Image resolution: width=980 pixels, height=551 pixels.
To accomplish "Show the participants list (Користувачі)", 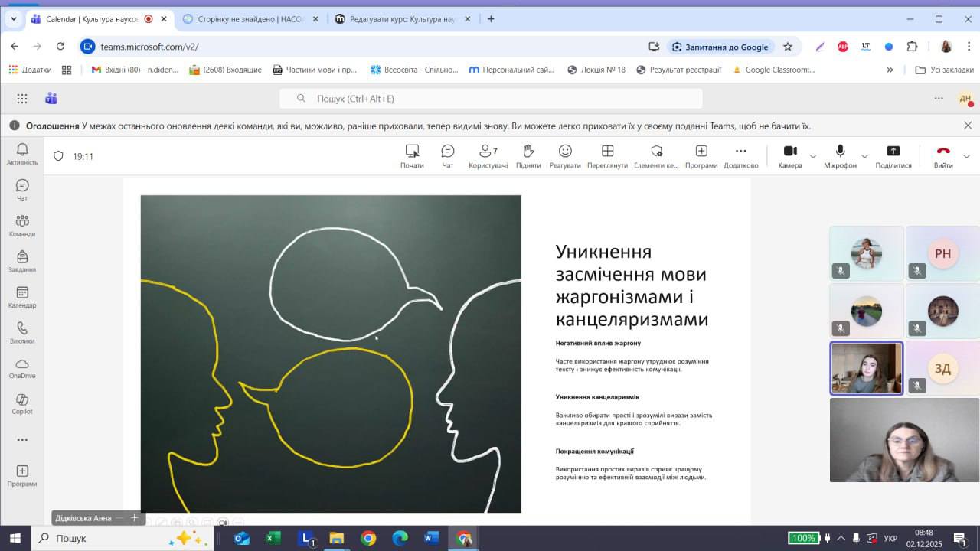I will (488, 156).
